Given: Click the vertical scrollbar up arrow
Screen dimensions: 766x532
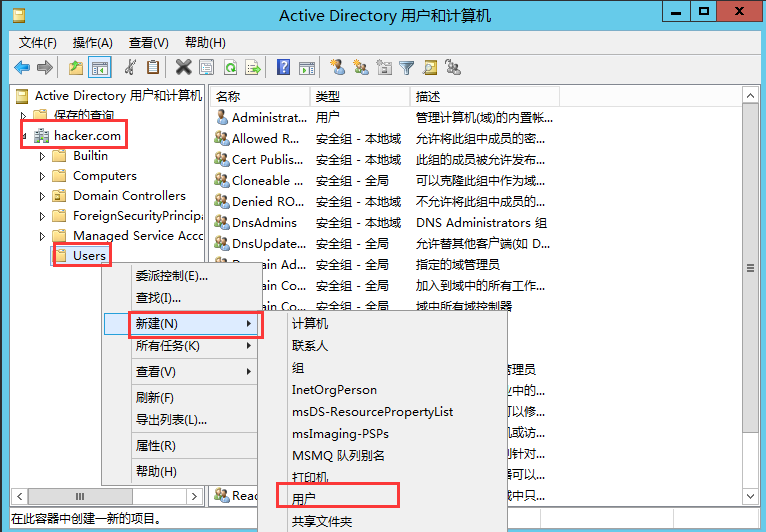Looking at the screenshot, I should coord(750,96).
